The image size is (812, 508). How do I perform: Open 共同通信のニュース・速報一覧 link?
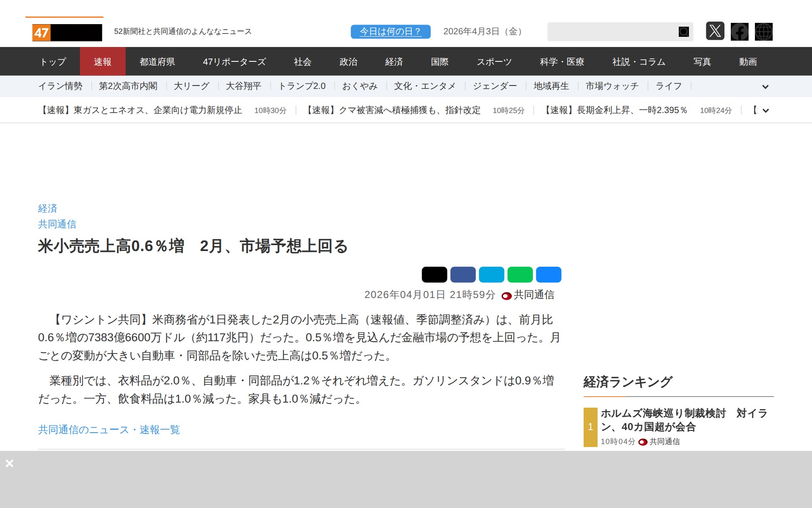pyautogui.click(x=109, y=430)
